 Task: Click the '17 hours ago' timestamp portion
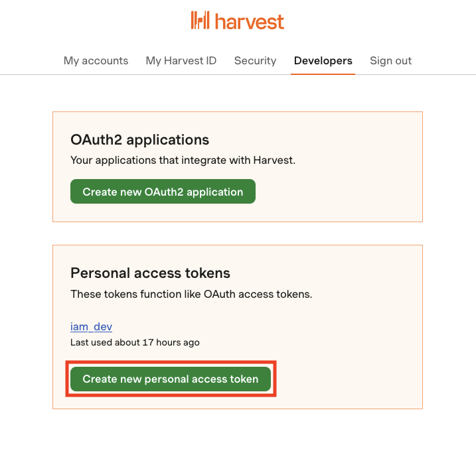(x=171, y=342)
